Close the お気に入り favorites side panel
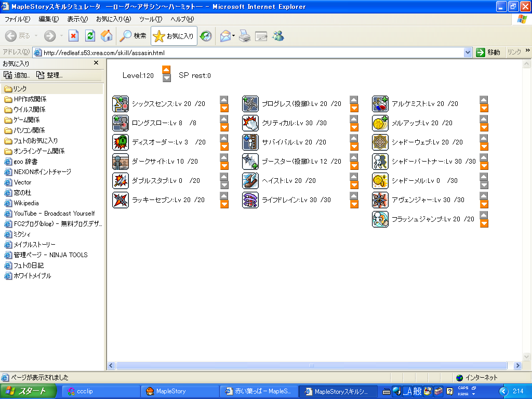Viewport: 532px width, 399px height. click(x=96, y=63)
